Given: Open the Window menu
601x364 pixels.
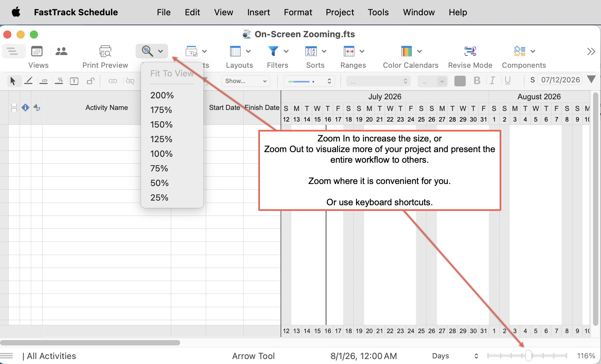Looking at the screenshot, I should click(419, 12).
